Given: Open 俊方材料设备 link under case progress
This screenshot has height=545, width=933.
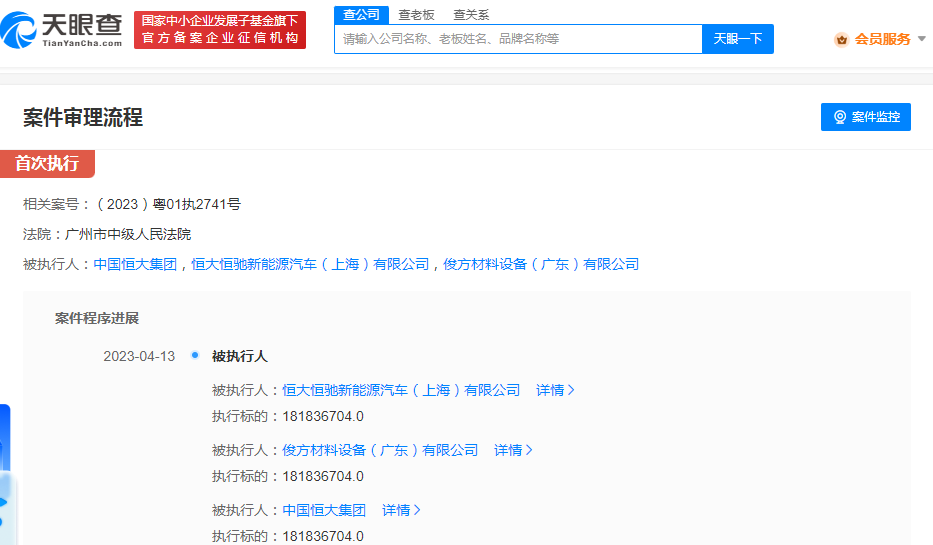Looking at the screenshot, I should pyautogui.click(x=380, y=450).
